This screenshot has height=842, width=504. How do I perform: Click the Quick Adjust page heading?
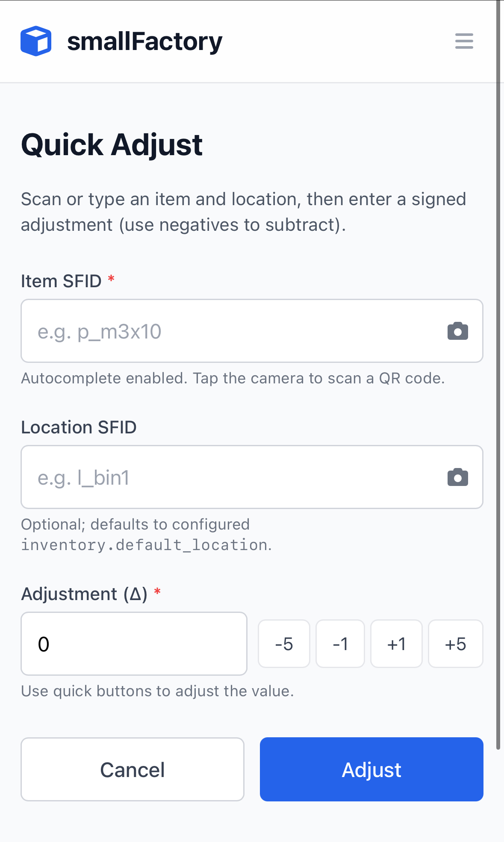tap(112, 145)
